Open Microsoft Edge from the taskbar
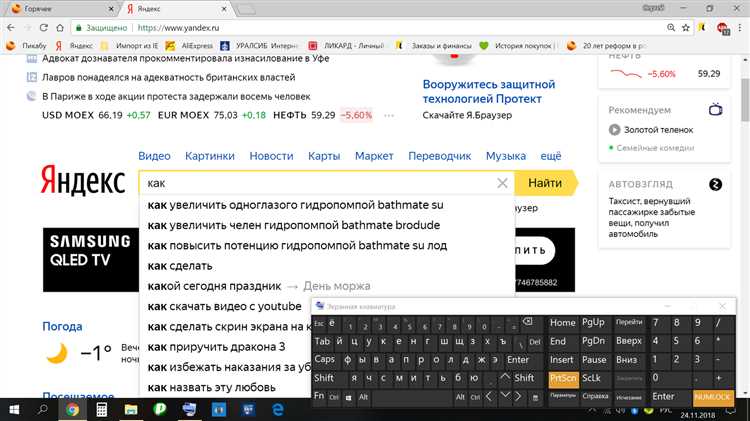The height and width of the screenshot is (421, 750). pyautogui.click(x=277, y=410)
